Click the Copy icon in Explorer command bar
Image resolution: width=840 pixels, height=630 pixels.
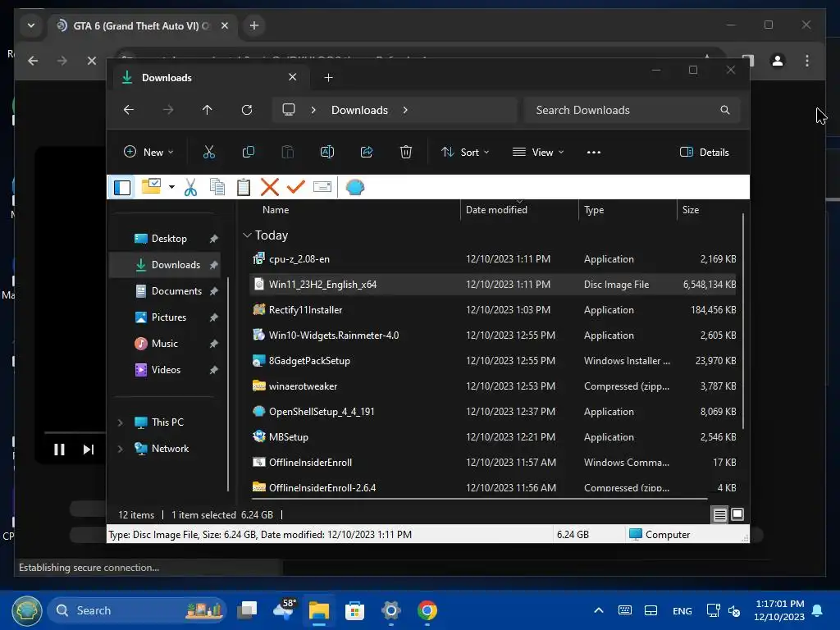[x=248, y=152]
